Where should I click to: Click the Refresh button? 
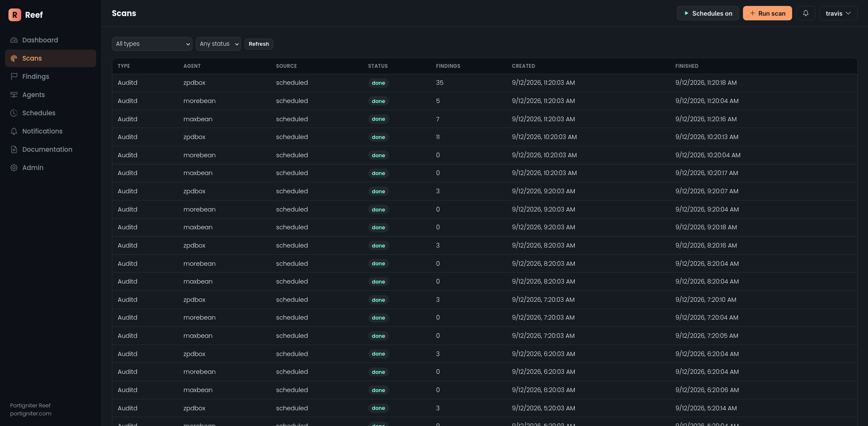[x=259, y=44]
